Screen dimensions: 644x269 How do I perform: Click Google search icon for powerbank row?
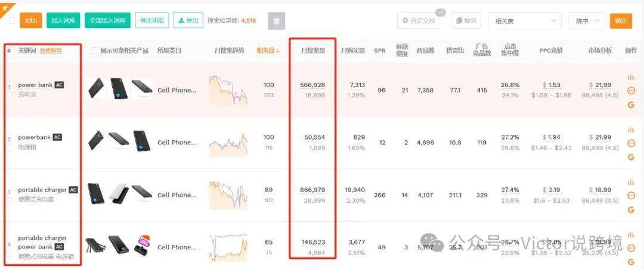tap(631, 157)
